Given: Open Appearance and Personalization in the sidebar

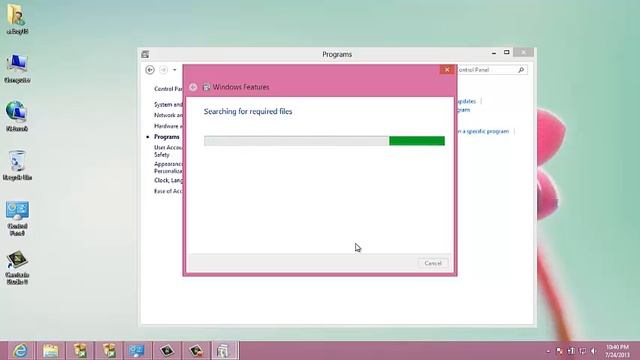Looking at the screenshot, I should (x=168, y=167).
